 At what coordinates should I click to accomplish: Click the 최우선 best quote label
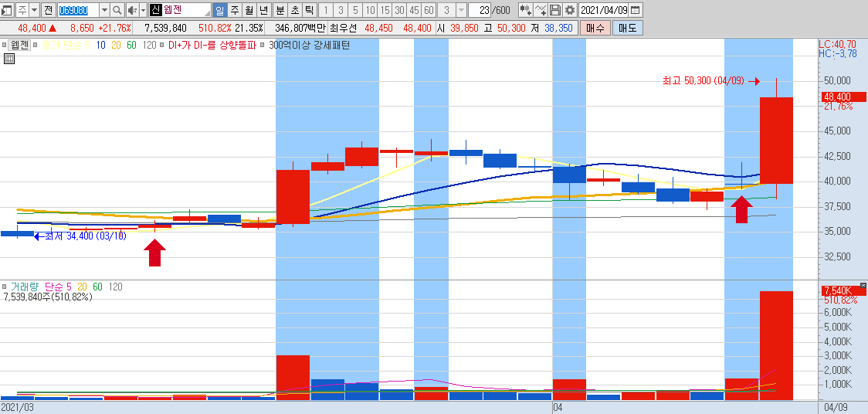click(342, 29)
